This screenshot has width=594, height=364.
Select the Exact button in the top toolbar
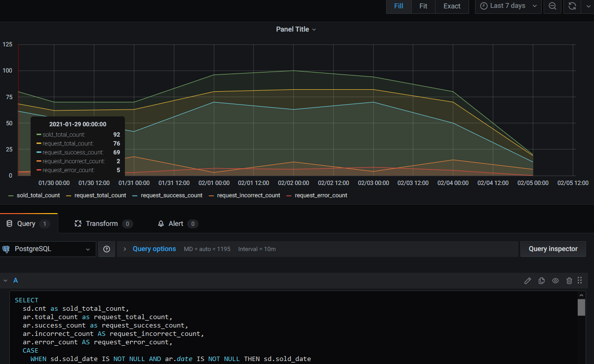click(451, 6)
